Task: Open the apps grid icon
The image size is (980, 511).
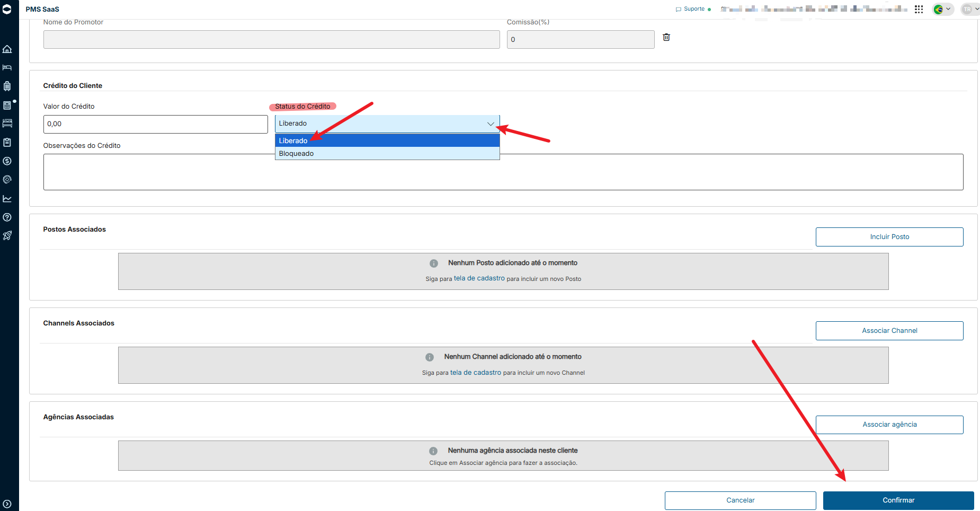Action: pos(919,9)
